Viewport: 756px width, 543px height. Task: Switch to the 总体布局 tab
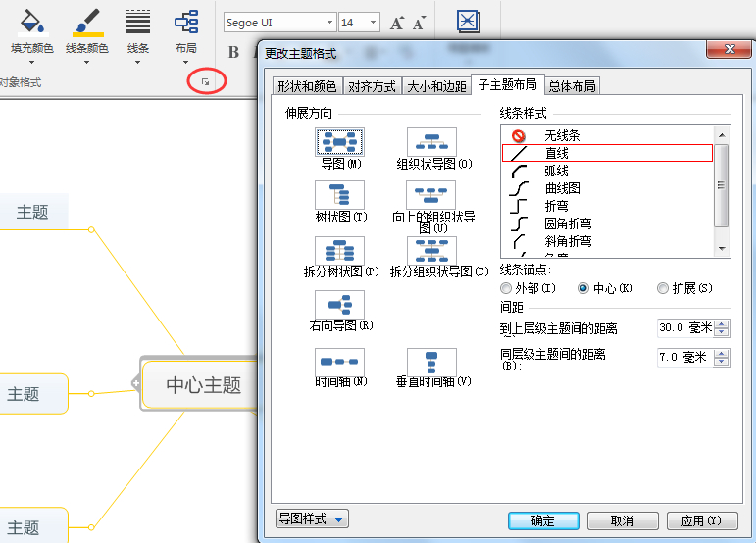[573, 86]
